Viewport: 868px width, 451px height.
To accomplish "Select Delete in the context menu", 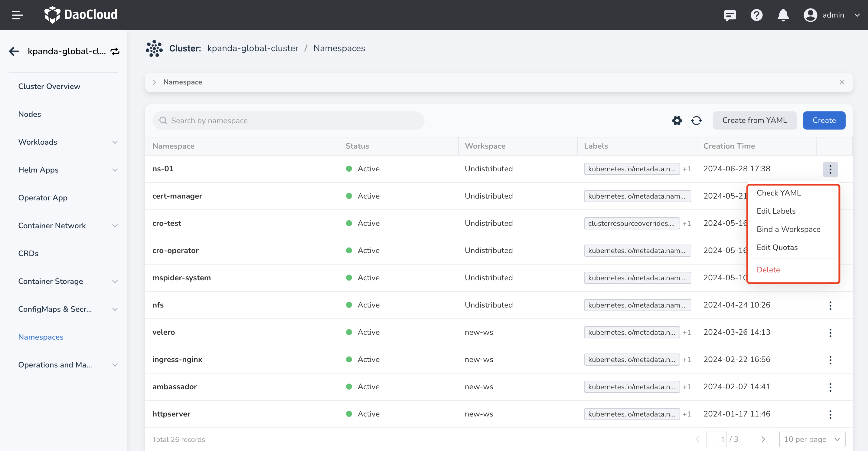I will tap(768, 269).
